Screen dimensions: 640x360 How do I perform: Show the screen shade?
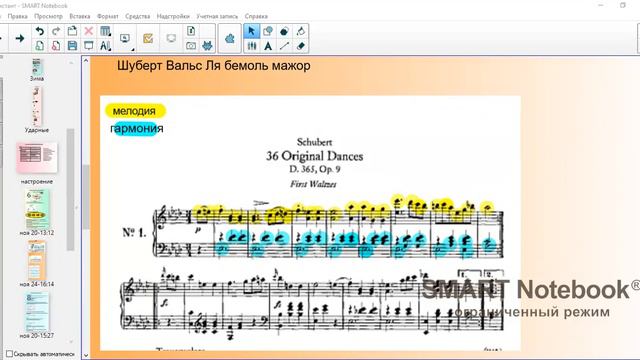pyautogui.click(x=89, y=46)
